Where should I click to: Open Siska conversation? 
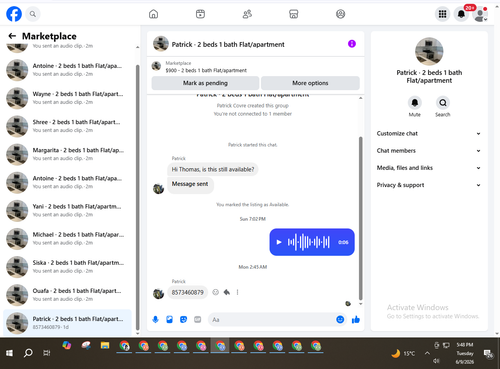pyautogui.click(x=67, y=267)
